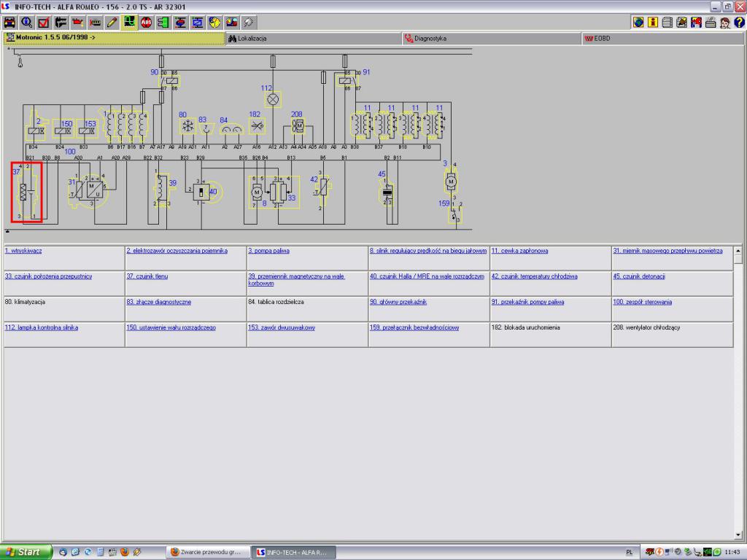The height and width of the screenshot is (560, 747).
Task: Open the '37. czujnik tlenu' link
Action: coord(147,276)
